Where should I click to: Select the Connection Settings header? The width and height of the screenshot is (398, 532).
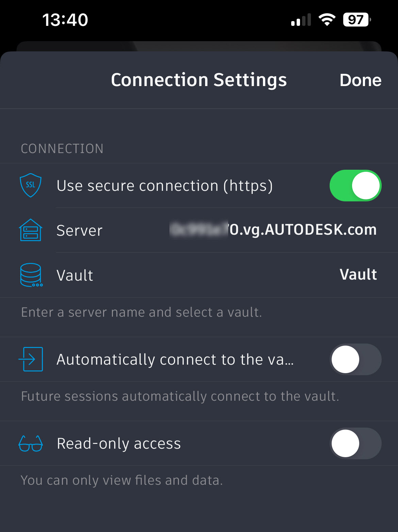[x=199, y=80]
